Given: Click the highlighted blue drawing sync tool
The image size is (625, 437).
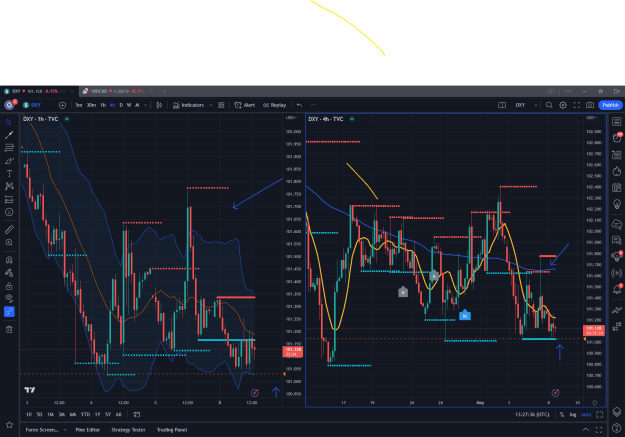Looking at the screenshot, I should pyautogui.click(x=9, y=312).
